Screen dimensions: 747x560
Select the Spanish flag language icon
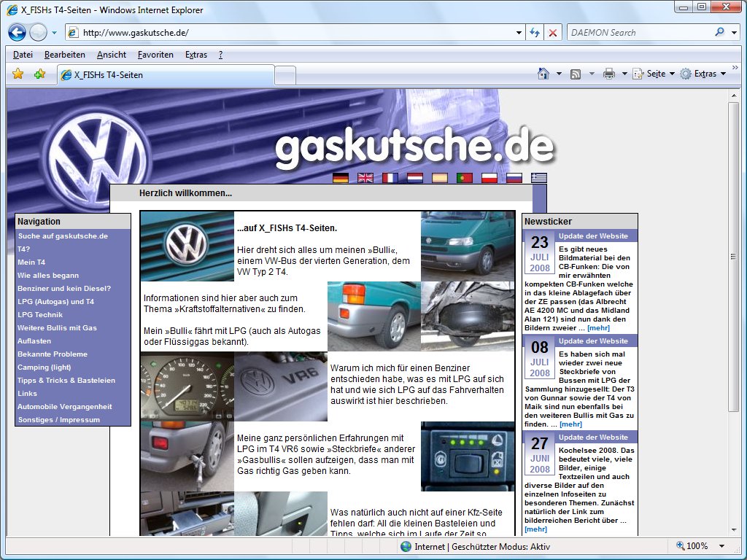[x=440, y=178]
